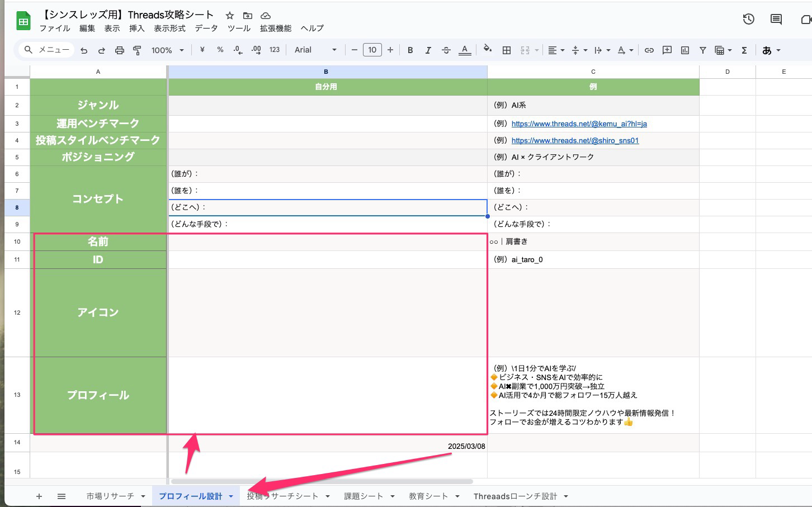Click the insert link icon
812x507 pixels.
coord(649,50)
